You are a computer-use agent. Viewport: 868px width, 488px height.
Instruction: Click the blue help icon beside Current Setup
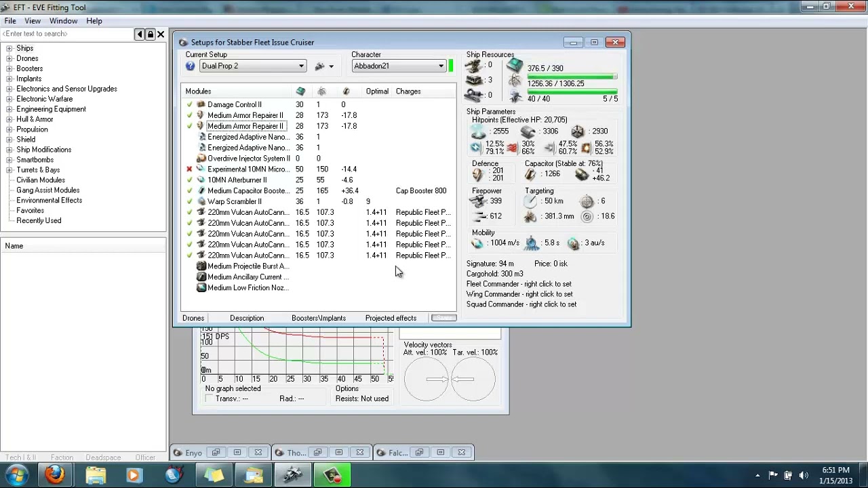[191, 66]
